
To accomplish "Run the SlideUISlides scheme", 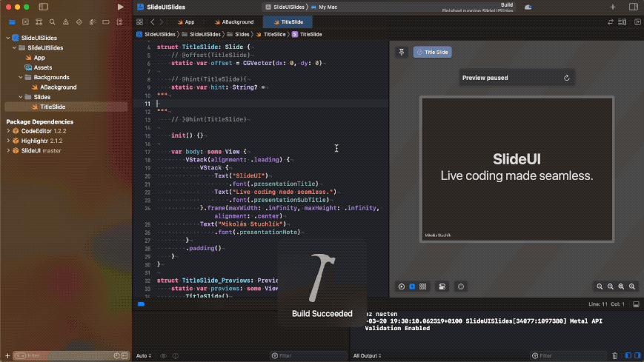I will pyautogui.click(x=120, y=7).
